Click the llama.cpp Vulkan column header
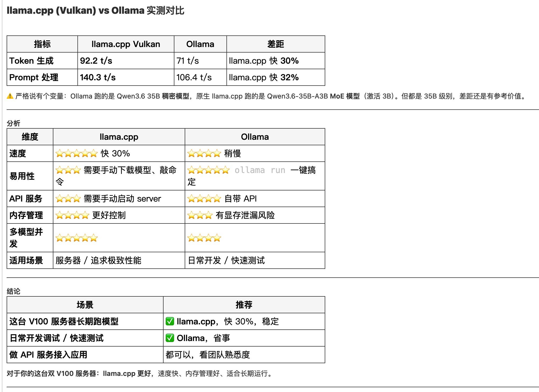 [x=126, y=44]
